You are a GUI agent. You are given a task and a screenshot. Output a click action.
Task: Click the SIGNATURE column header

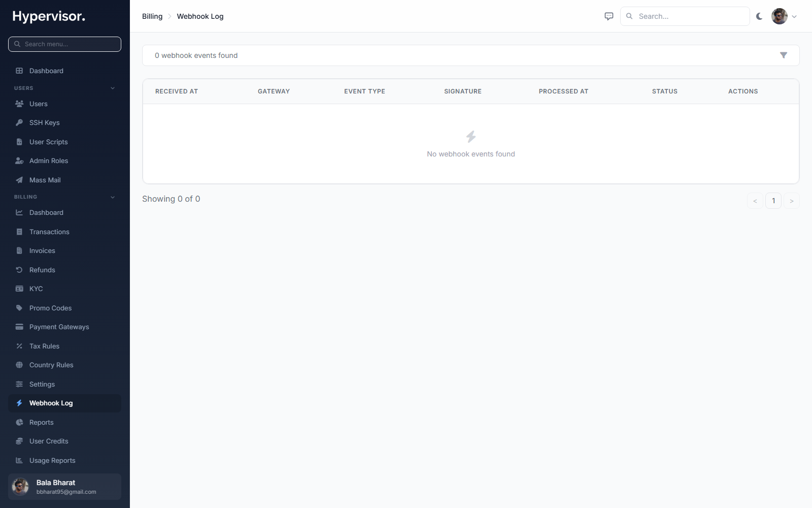[x=463, y=91]
